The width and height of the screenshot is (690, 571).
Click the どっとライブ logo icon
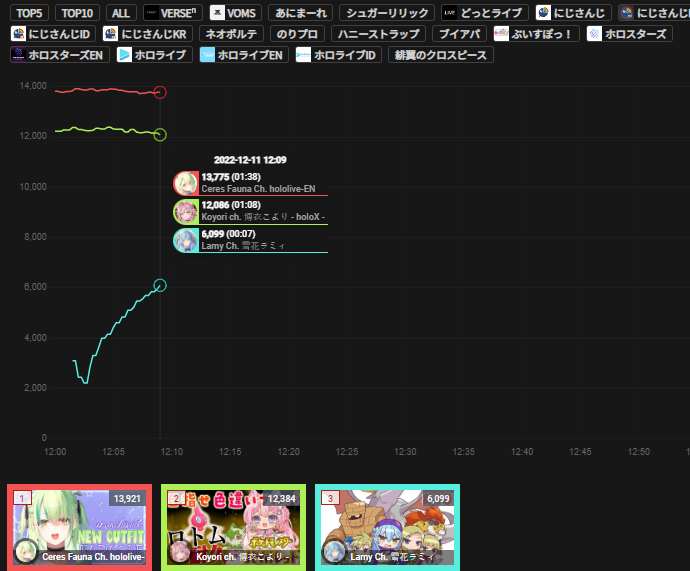point(449,13)
